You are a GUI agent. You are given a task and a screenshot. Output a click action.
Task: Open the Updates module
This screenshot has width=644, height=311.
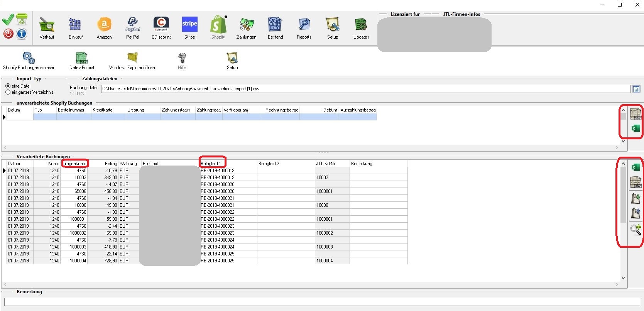pos(361,28)
